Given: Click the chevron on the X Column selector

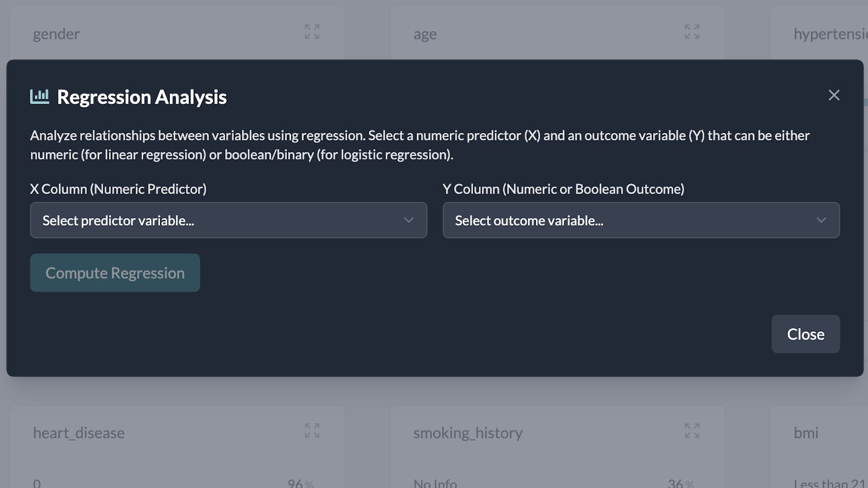Looking at the screenshot, I should (409, 220).
